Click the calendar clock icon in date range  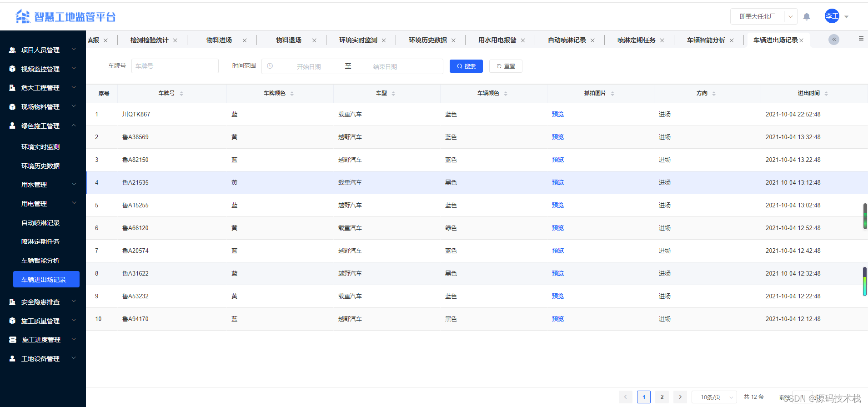click(x=270, y=66)
